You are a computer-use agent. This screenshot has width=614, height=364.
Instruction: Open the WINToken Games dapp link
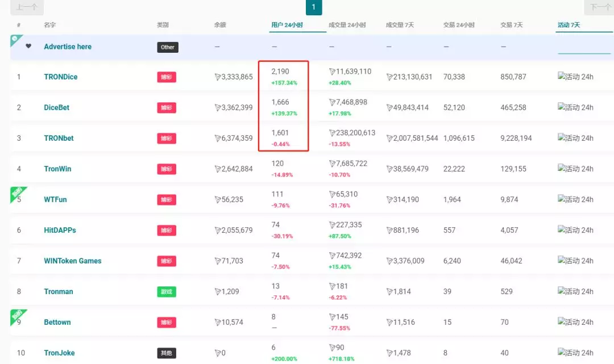click(x=72, y=261)
